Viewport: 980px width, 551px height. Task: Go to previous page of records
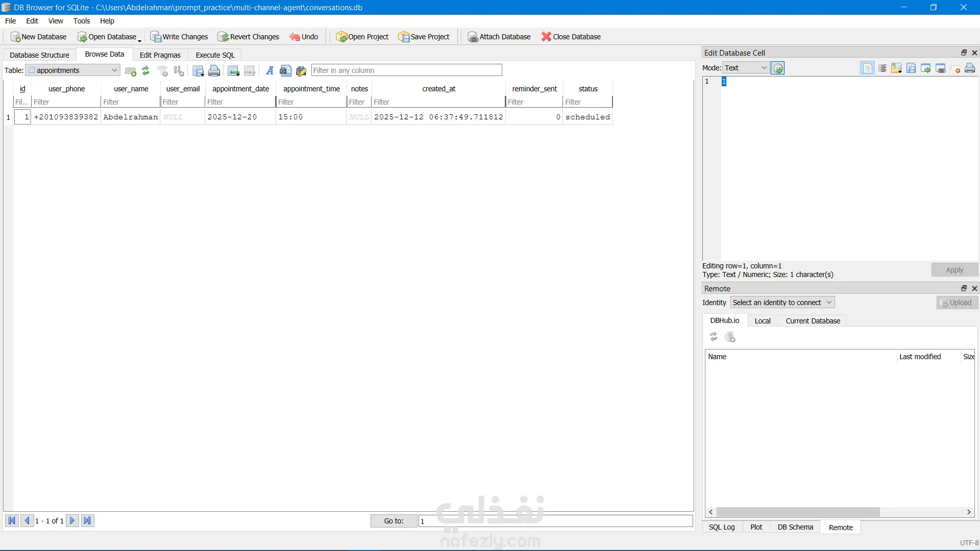pos(28,521)
